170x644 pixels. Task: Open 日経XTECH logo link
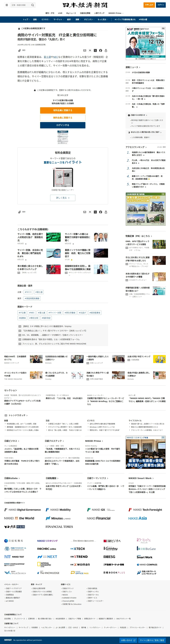click(77, 548)
